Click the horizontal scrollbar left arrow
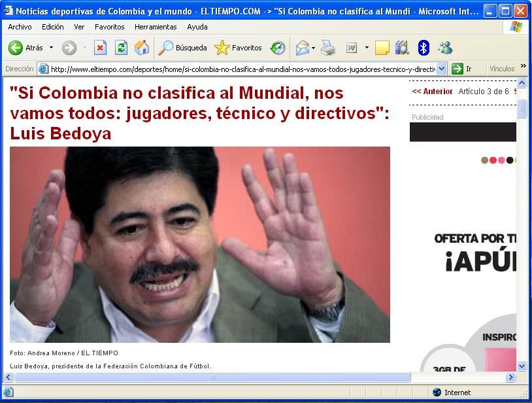Viewport: 532px width, 403px height. [x=8, y=377]
